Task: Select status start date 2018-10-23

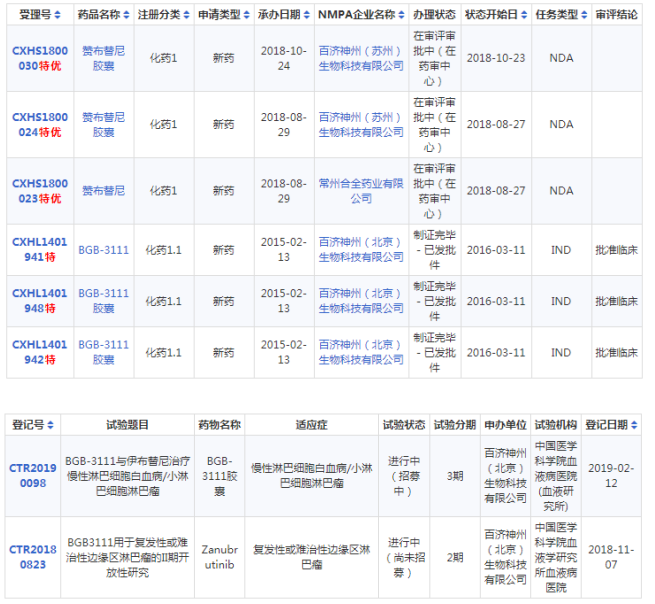Action: (x=496, y=58)
